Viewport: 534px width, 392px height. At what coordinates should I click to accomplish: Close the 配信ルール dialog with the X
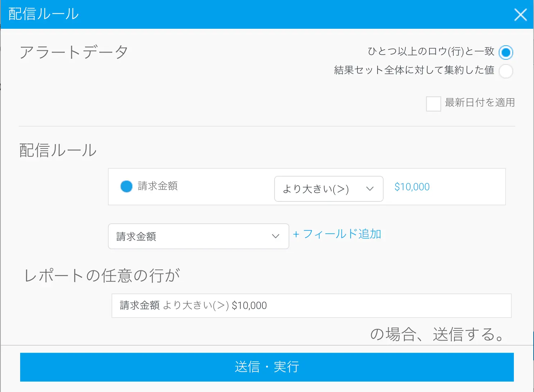(520, 15)
